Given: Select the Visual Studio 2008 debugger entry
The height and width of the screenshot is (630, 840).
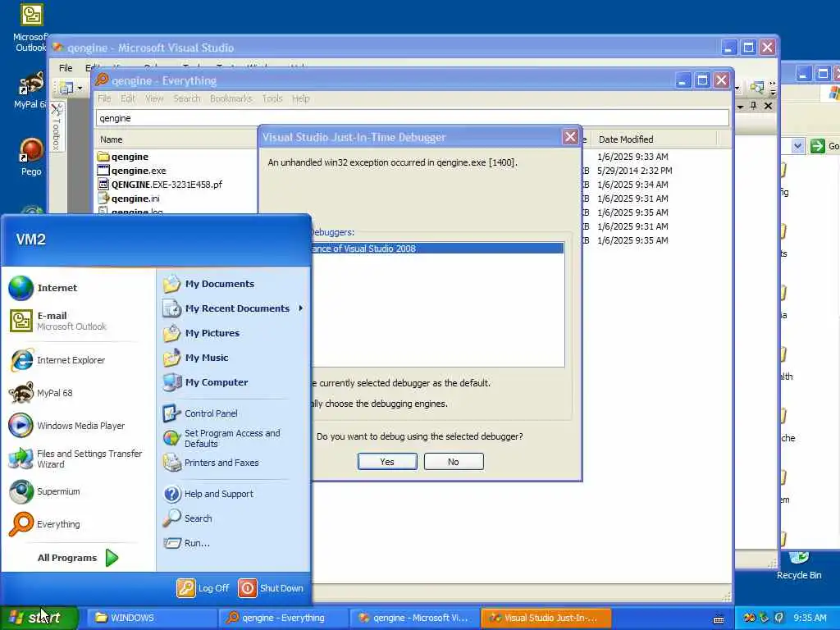Looking at the screenshot, I should pyautogui.click(x=436, y=249).
